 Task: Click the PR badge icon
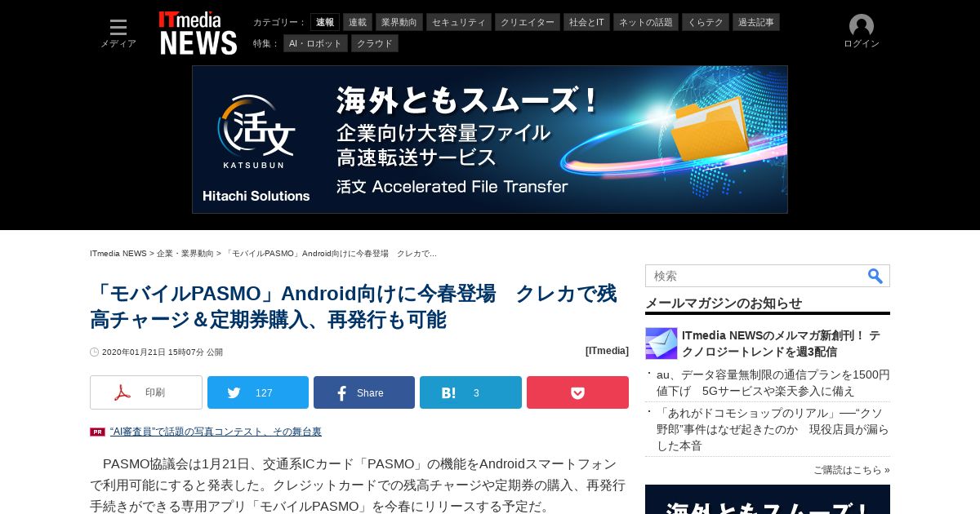click(x=97, y=432)
